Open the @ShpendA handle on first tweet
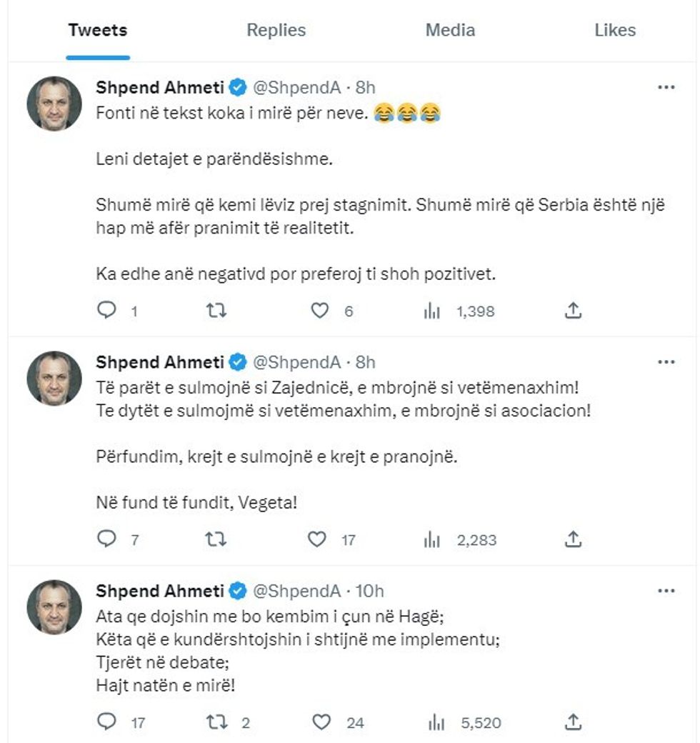 [x=295, y=88]
